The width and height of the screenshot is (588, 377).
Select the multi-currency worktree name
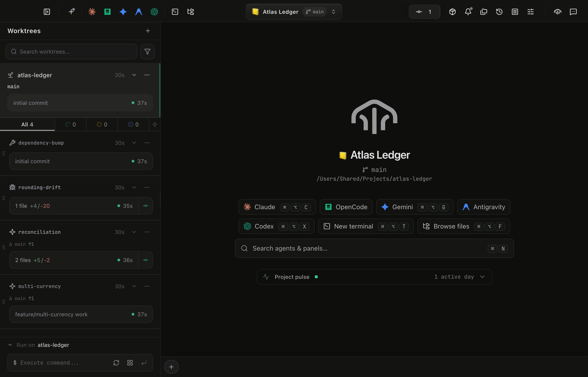click(x=40, y=286)
